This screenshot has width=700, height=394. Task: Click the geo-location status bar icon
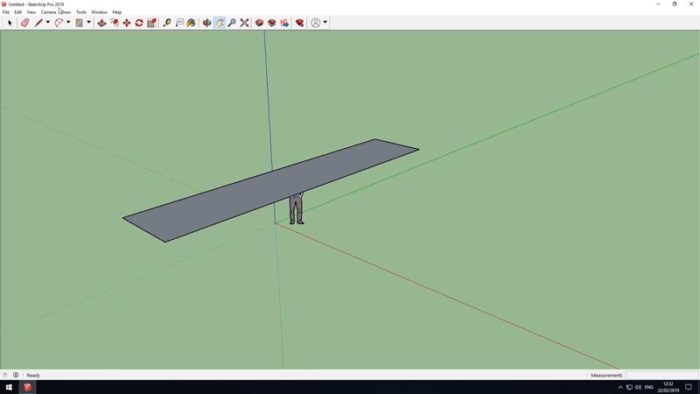[5, 375]
